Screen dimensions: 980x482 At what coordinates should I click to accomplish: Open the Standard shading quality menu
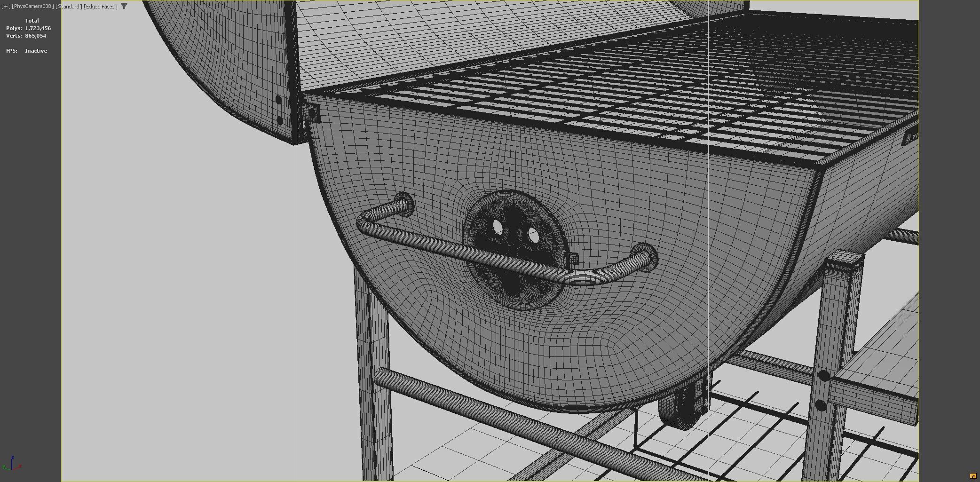[69, 7]
